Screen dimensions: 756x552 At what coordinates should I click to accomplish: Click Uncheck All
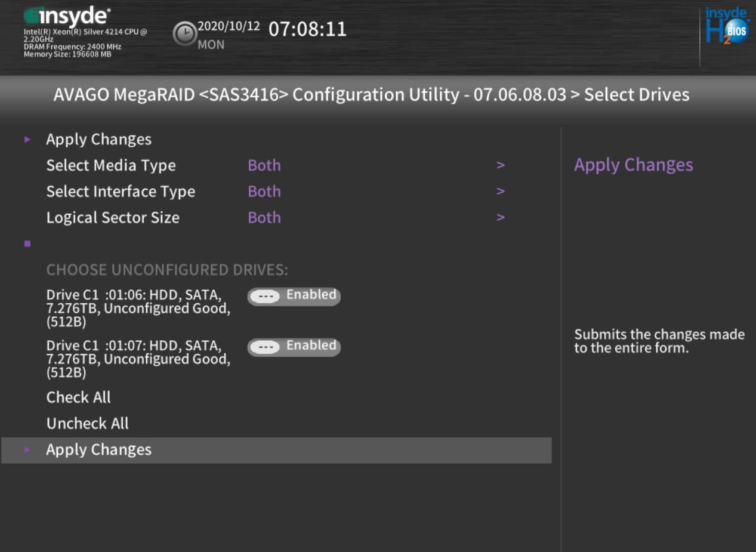coord(88,424)
